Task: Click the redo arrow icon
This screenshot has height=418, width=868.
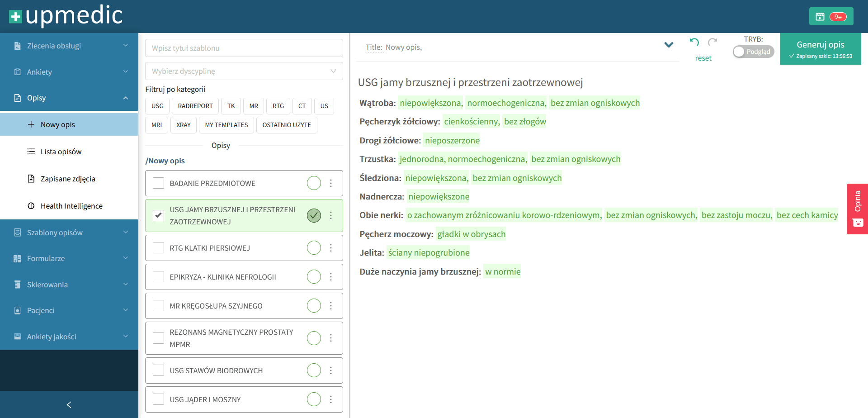Action: (712, 43)
